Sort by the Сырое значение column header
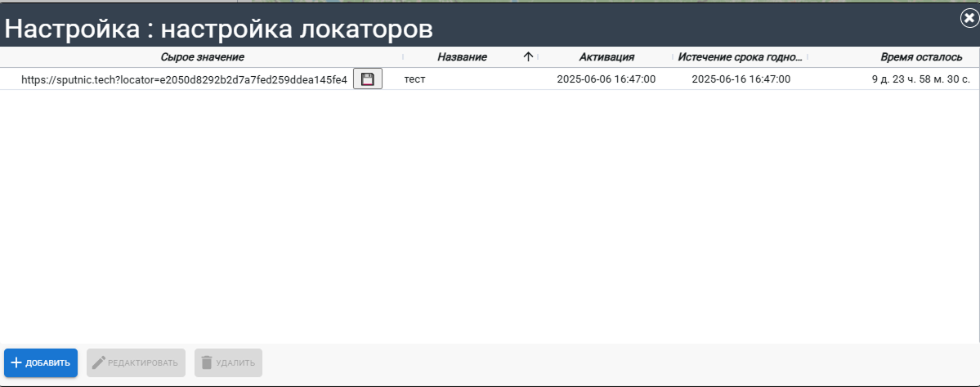 [x=202, y=57]
